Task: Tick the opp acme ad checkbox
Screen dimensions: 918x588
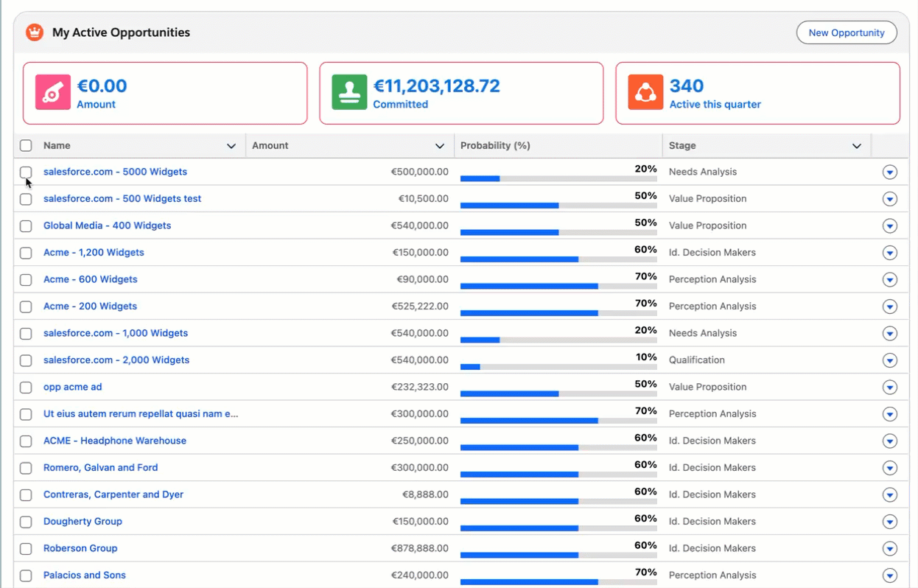Action: click(x=26, y=387)
